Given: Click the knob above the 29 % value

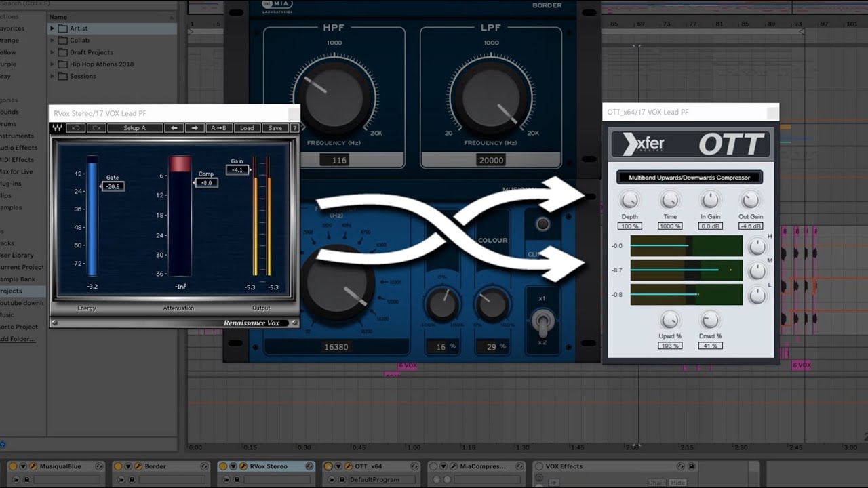Looking at the screenshot, I should point(492,304).
